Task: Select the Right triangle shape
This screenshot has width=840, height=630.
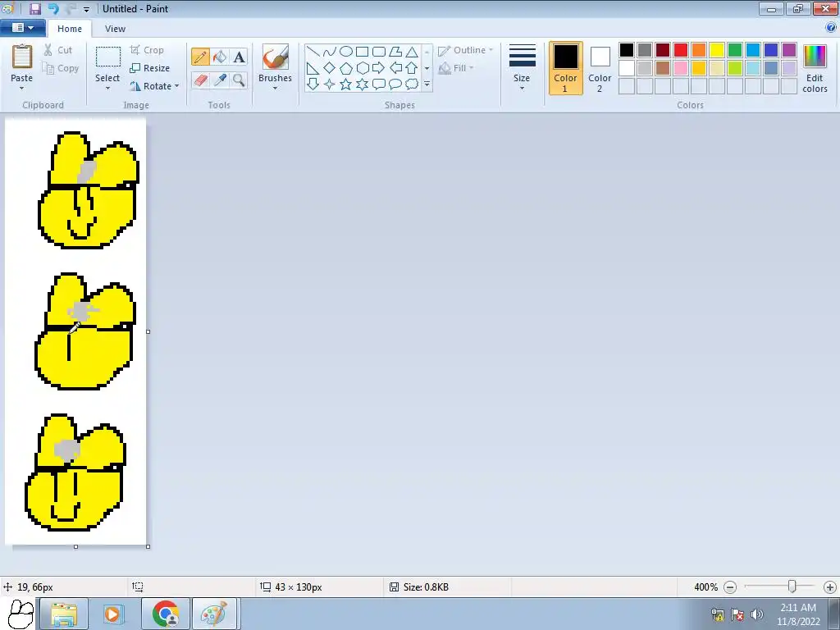Action: [313, 68]
